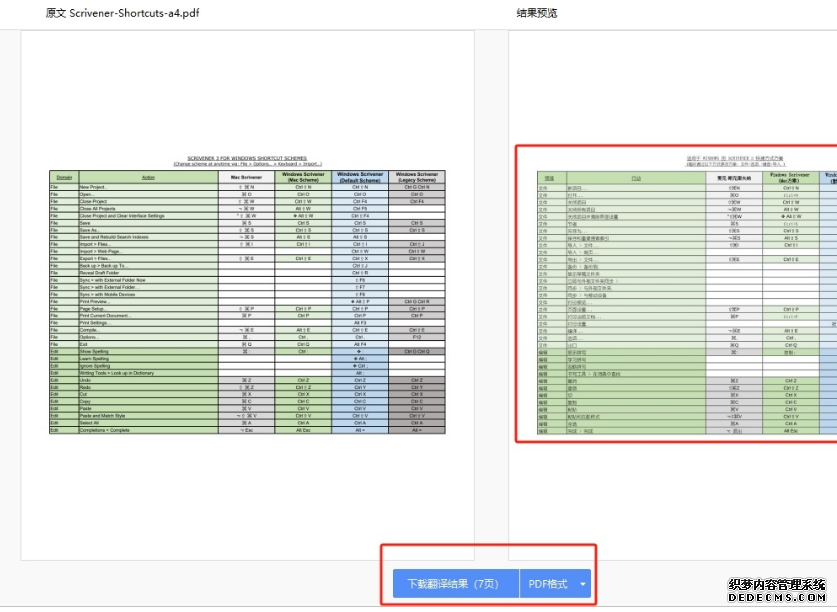Click the Completions > Complete row

(247, 430)
